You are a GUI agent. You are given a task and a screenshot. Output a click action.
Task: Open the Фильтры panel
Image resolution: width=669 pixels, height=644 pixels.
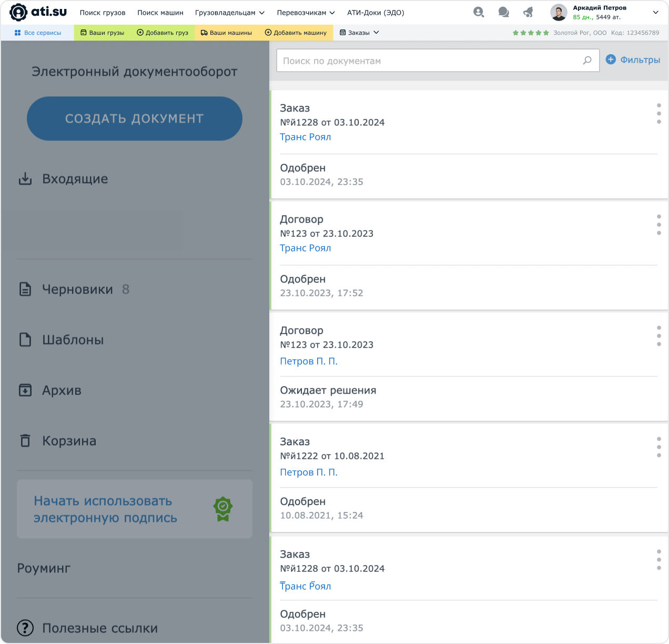[x=633, y=60]
